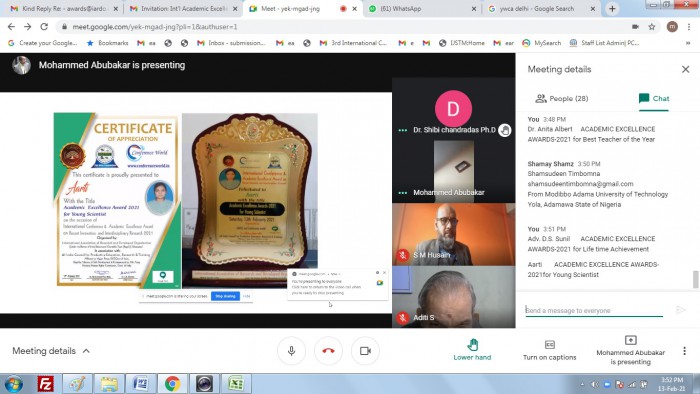Screen dimensions: 700x394
Task: Select the Chat tab
Action: click(x=654, y=99)
